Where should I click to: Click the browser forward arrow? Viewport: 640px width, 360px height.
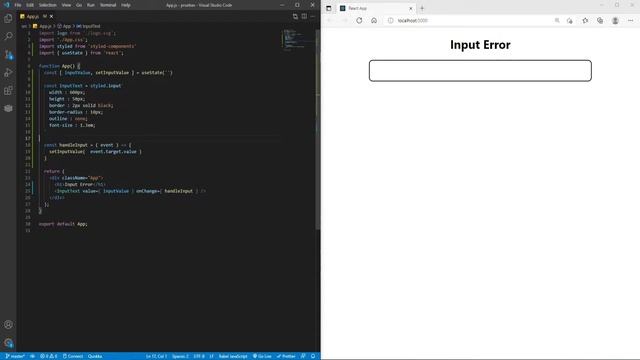point(344,20)
